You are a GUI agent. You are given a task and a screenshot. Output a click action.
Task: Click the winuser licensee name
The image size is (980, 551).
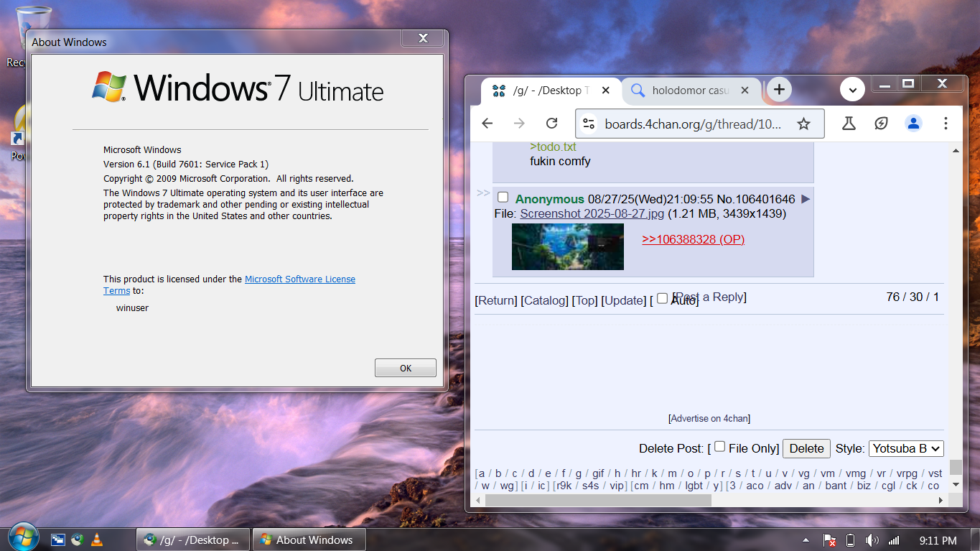[132, 307]
